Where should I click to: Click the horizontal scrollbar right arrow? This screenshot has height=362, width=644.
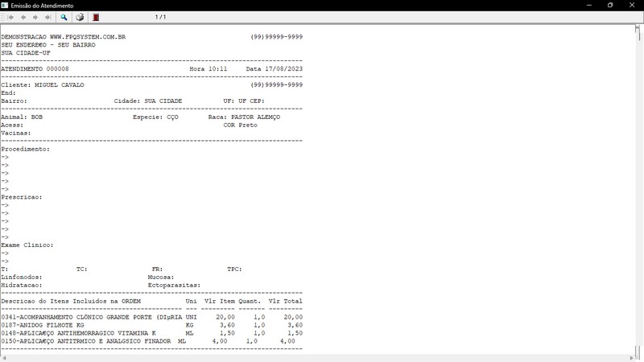click(x=632, y=358)
